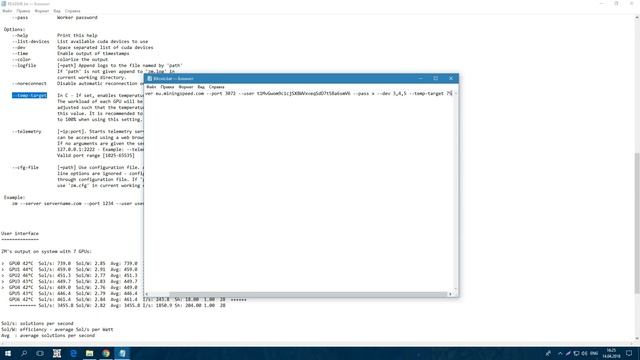640x360 pixels.
Task: Click the front Notepad horizontal scrollbar thumb
Action: pos(308,294)
